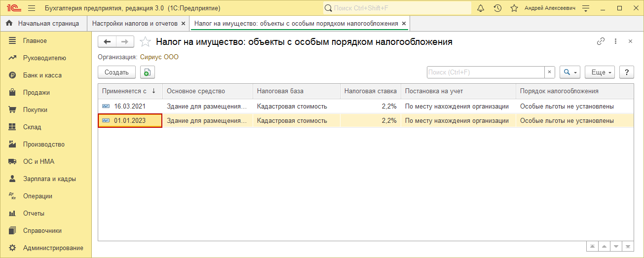Click the Склад grid icon
The image size is (644, 258).
coord(13,127)
